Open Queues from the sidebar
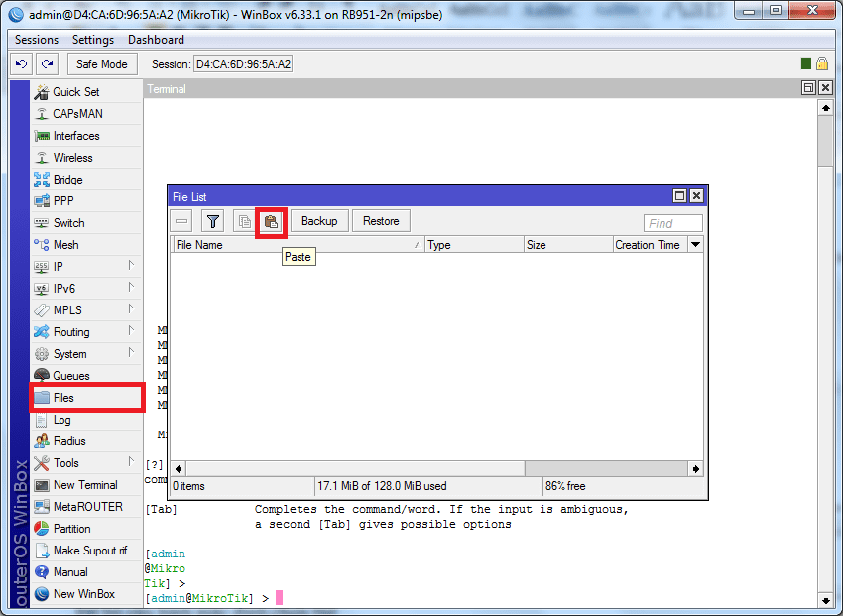 (70, 376)
